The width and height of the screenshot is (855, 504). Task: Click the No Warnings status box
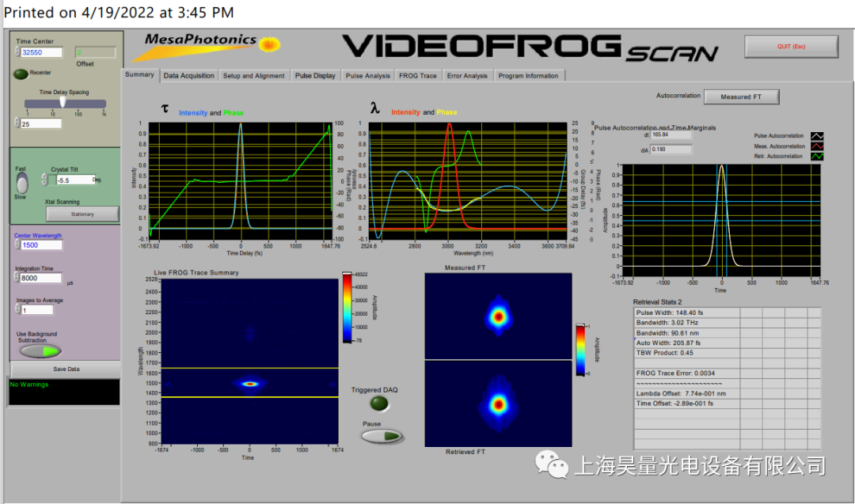click(64, 392)
